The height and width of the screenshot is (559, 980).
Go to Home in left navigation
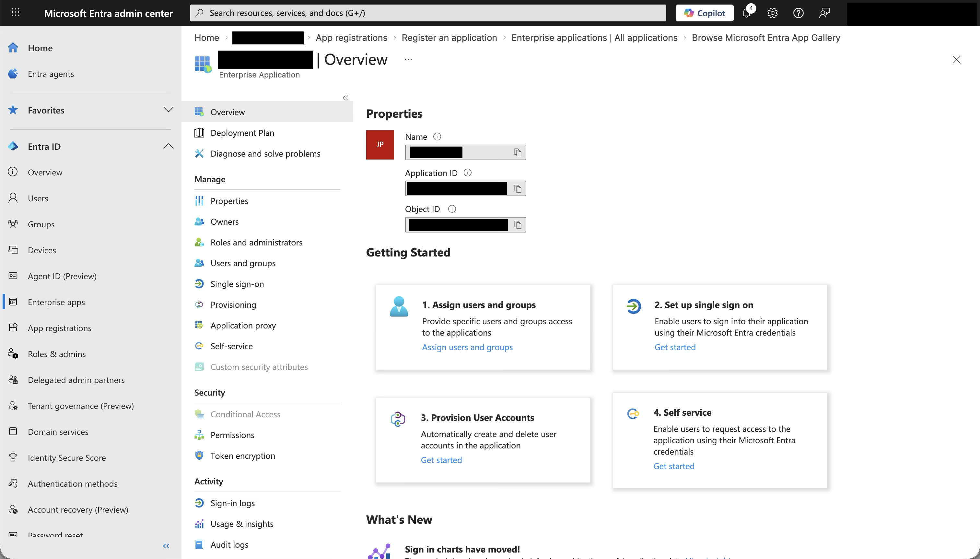pos(40,48)
